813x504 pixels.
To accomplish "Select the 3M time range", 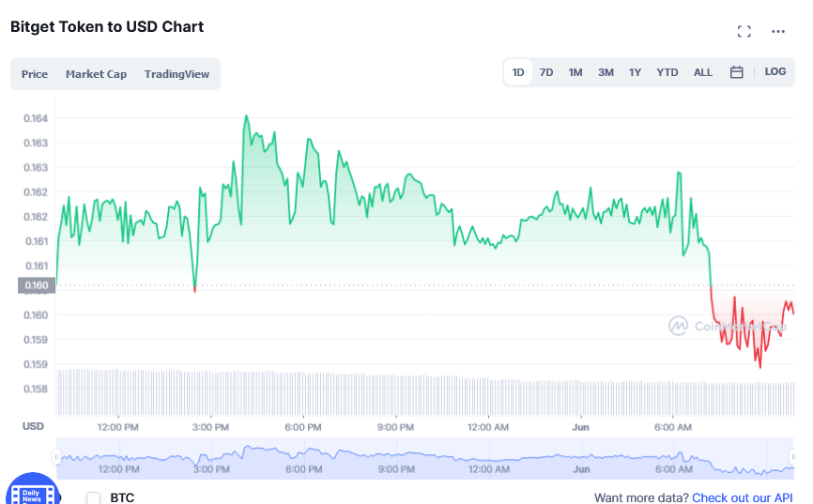I will pyautogui.click(x=606, y=72).
